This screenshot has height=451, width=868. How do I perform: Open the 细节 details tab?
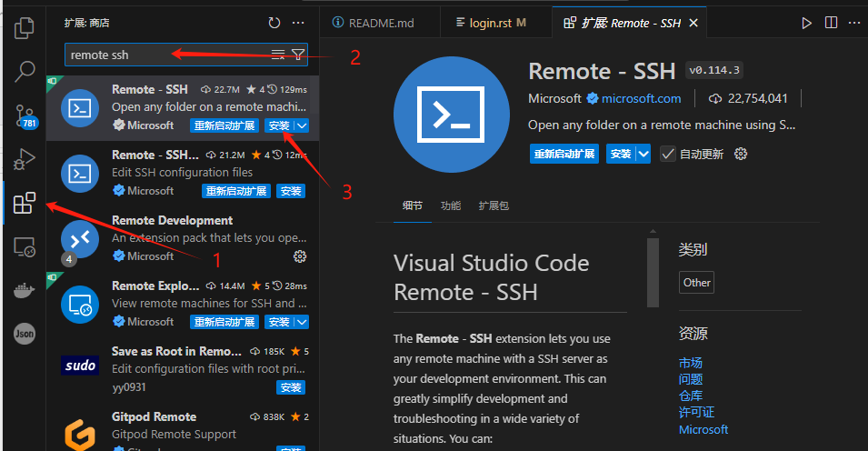tap(413, 205)
